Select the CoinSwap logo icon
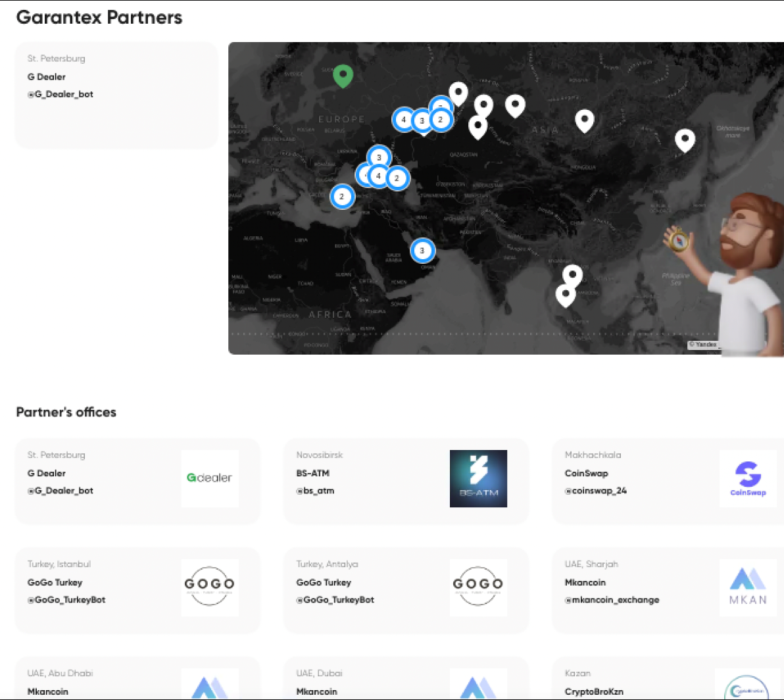 coord(748,478)
